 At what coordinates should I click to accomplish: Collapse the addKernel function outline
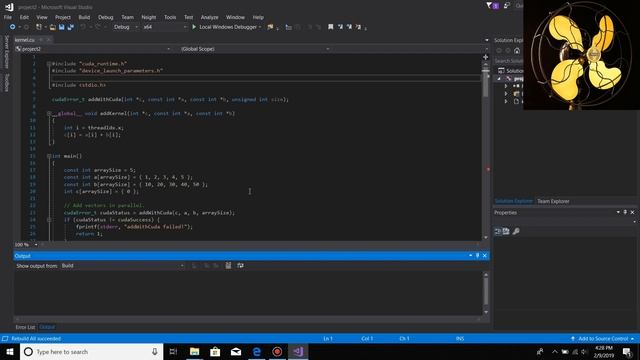click(x=49, y=113)
